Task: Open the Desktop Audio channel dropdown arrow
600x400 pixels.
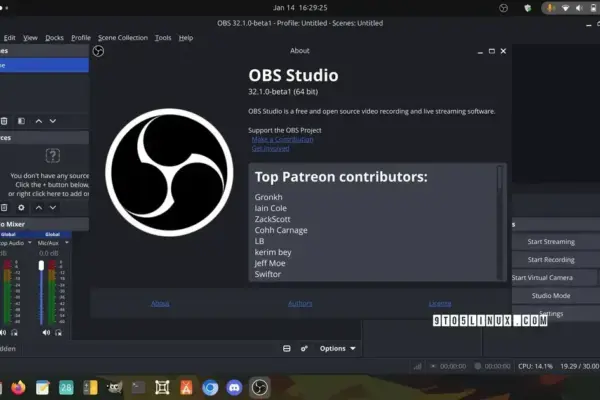Action: click(30, 243)
